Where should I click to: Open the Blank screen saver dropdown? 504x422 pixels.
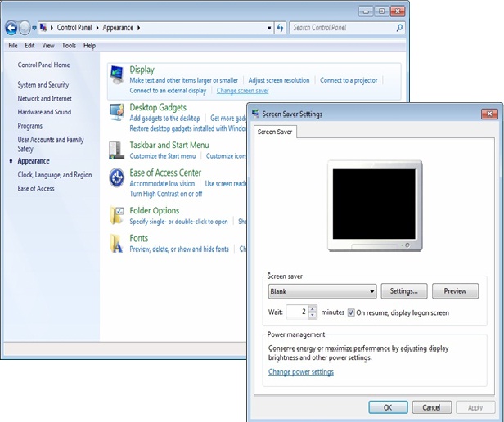[x=322, y=291]
